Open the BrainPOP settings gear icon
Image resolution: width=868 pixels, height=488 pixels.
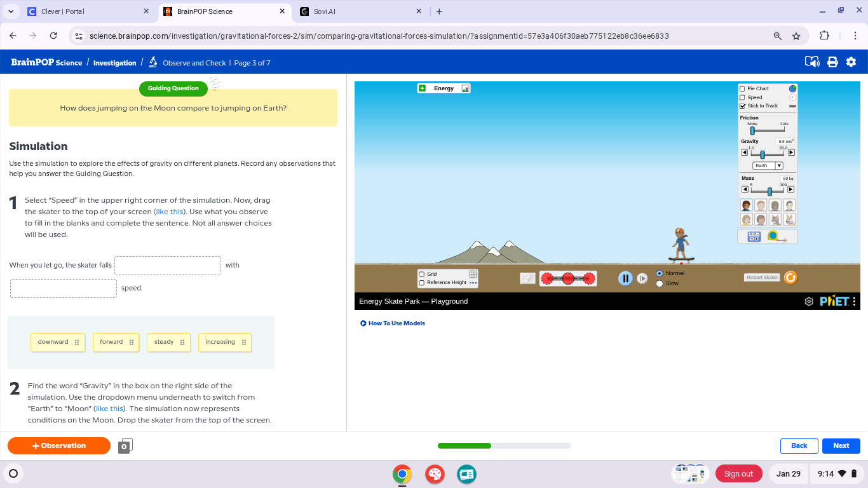coord(851,62)
